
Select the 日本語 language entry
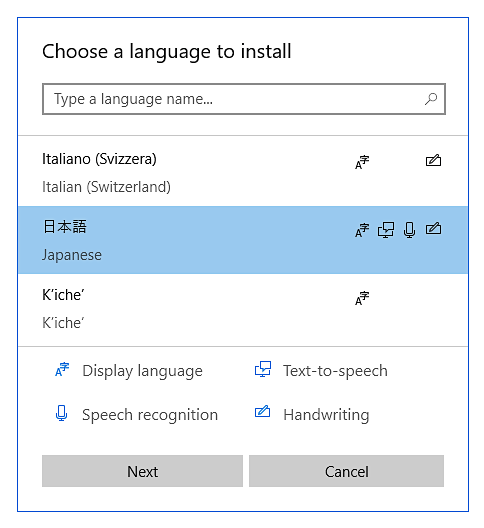pyautogui.click(x=243, y=240)
